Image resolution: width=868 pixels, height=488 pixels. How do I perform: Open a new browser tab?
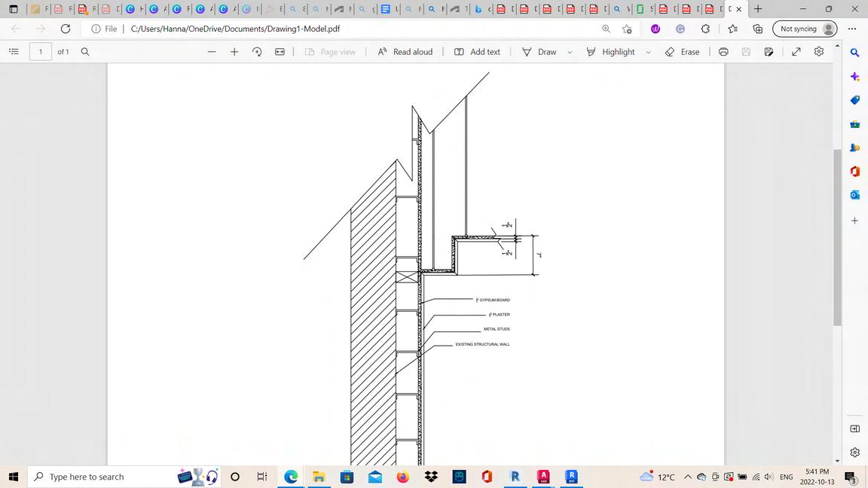758,9
